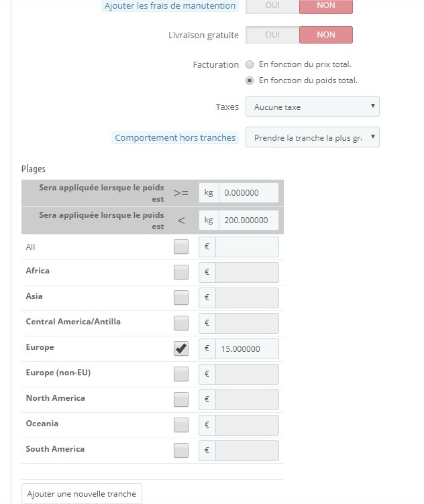Uncheck the Europe zone checkbox
This screenshot has width=424, height=504.
(181, 349)
